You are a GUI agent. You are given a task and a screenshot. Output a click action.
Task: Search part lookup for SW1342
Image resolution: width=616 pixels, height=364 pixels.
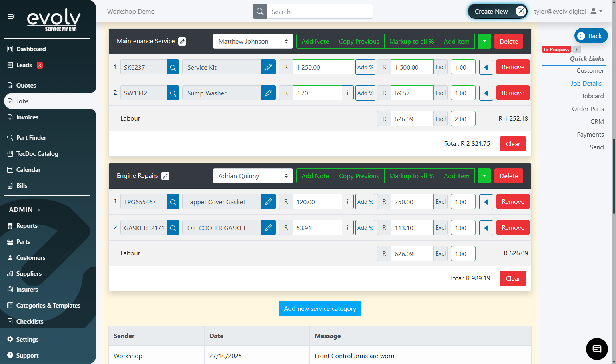pyautogui.click(x=173, y=93)
